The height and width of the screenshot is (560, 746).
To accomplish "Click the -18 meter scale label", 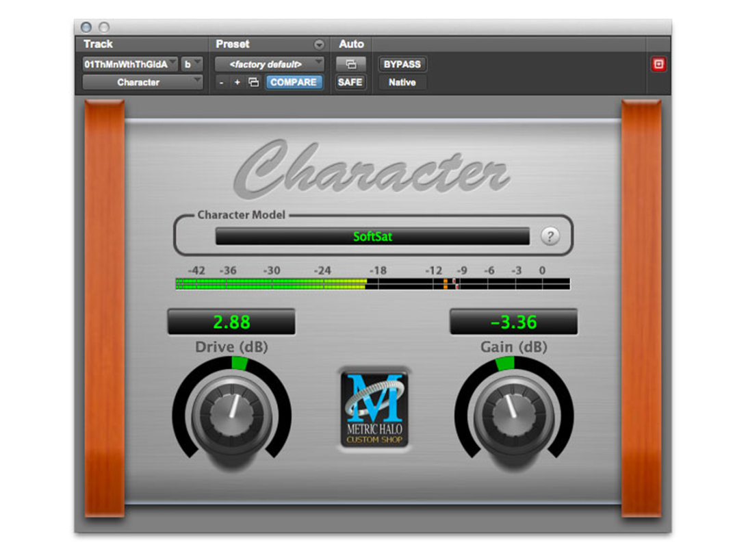I will coord(378,270).
